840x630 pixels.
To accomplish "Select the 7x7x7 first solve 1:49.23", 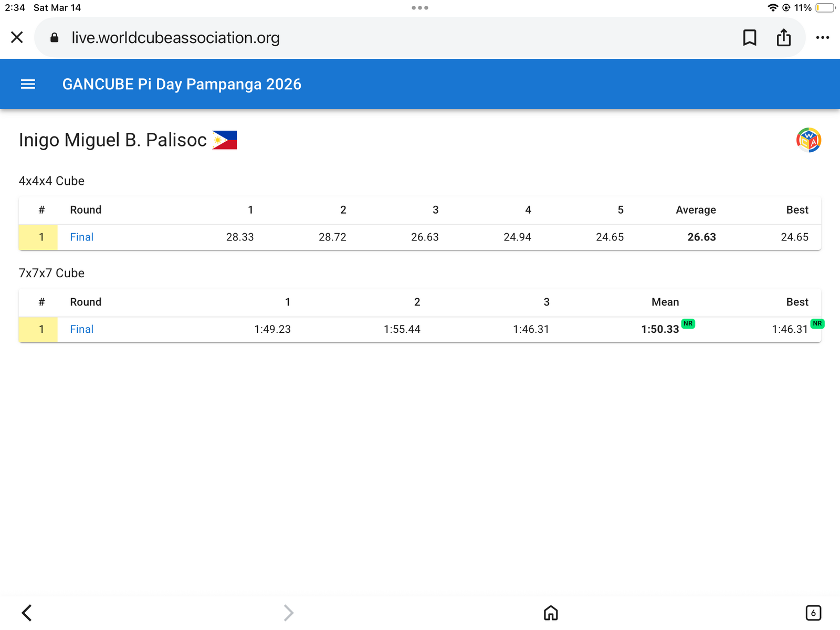I will tap(272, 329).
